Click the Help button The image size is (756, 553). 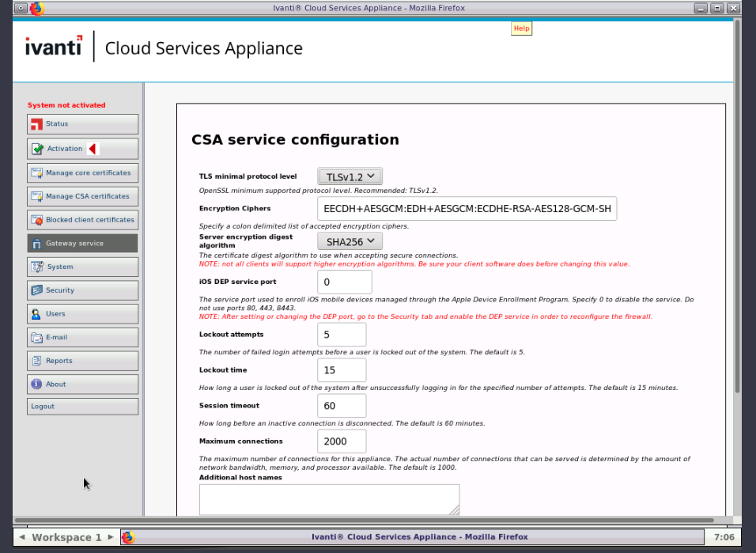[x=521, y=28]
